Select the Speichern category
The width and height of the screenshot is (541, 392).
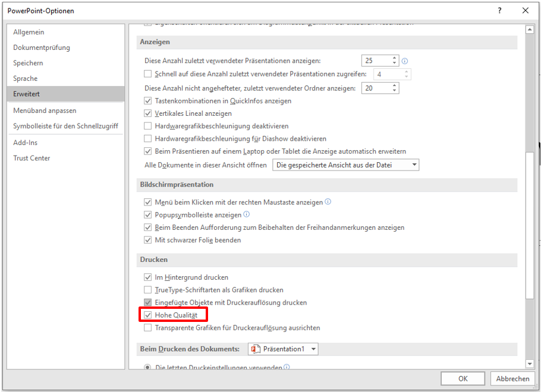click(65, 63)
